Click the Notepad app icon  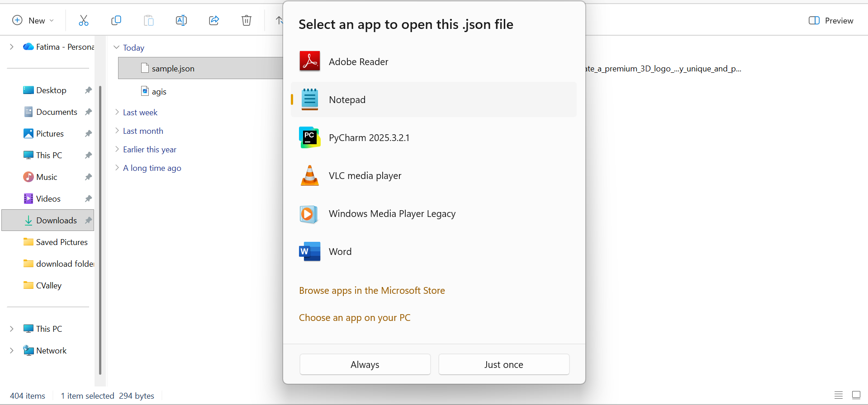(310, 99)
